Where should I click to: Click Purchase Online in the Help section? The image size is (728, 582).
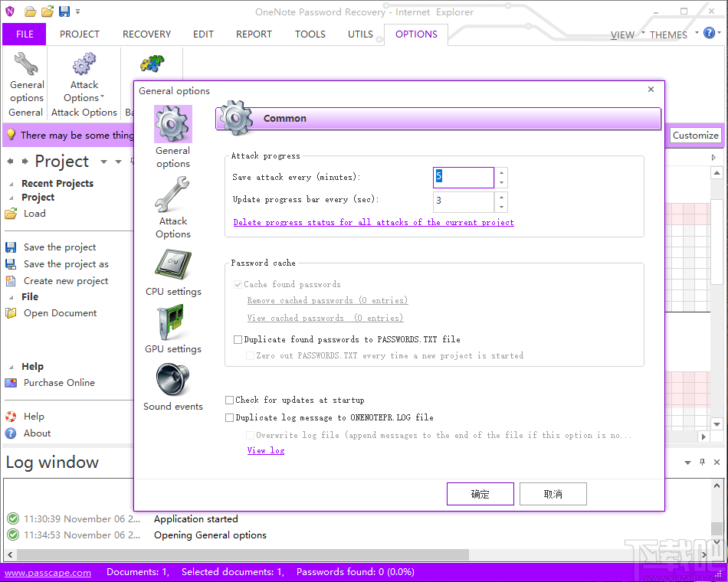coord(57,382)
